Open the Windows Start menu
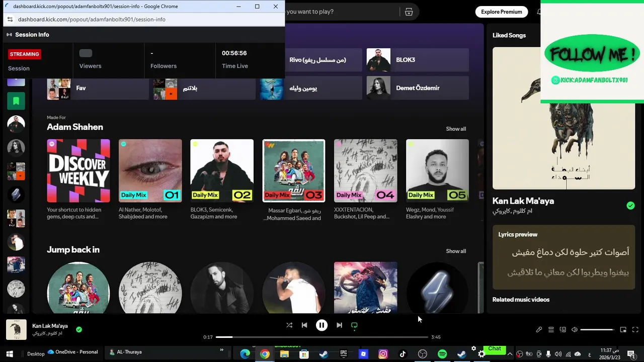Viewport: 644px width, 362px height. [x=9, y=354]
